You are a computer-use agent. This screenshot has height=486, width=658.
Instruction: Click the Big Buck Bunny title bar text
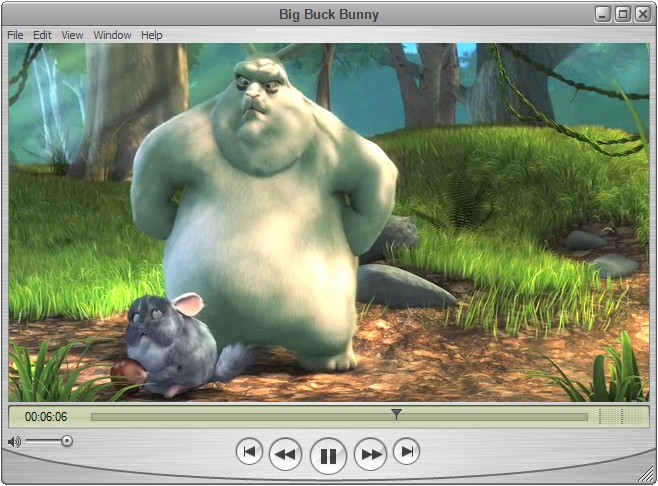pos(329,14)
